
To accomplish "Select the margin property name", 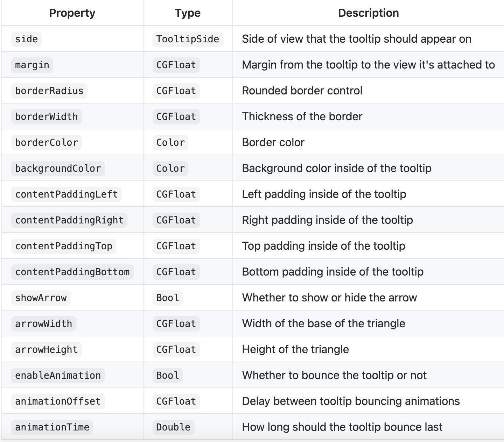I will (32, 65).
